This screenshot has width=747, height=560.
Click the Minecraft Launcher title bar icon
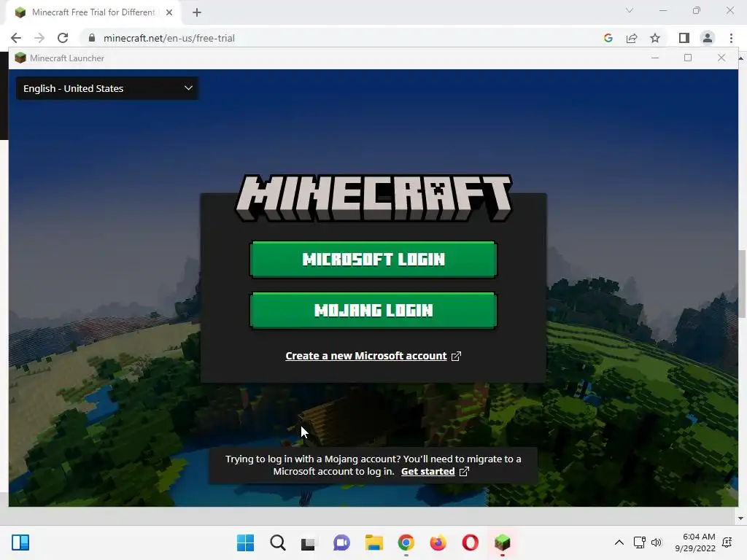coord(20,58)
